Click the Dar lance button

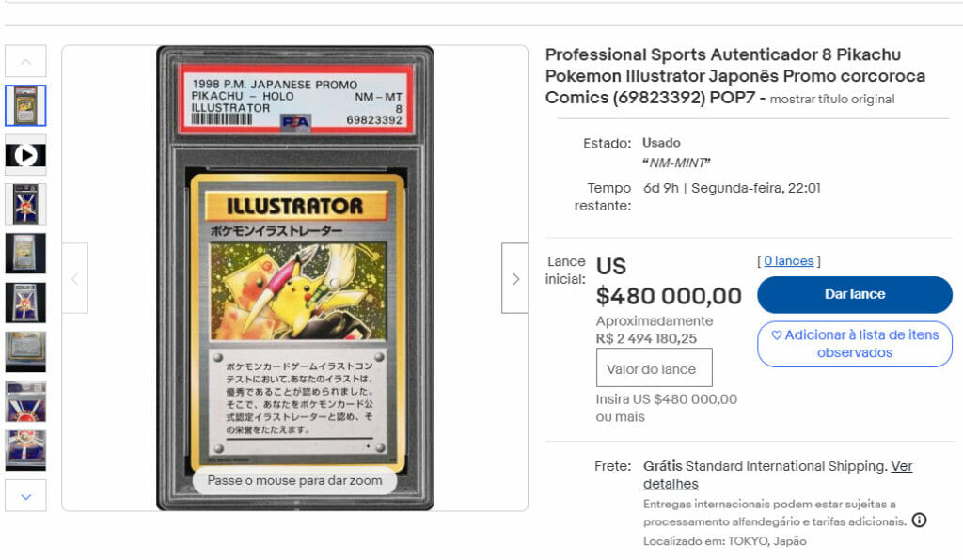tap(854, 294)
